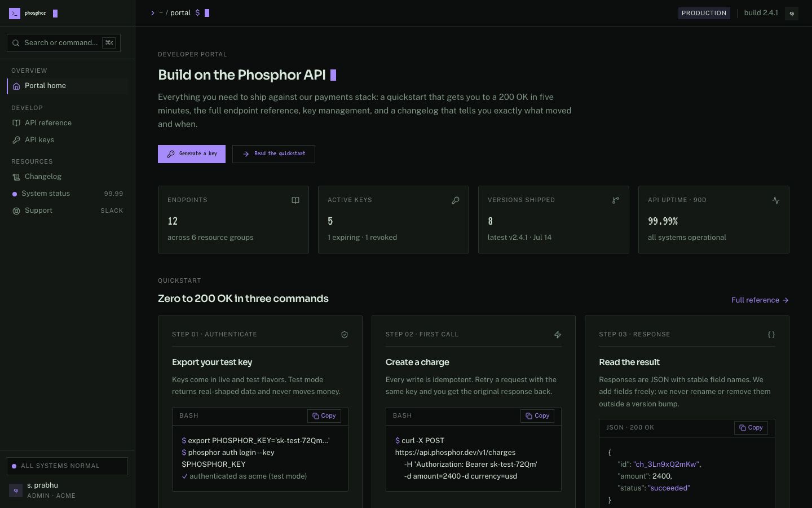Click the ADMIN · ACME role label

pos(51,496)
